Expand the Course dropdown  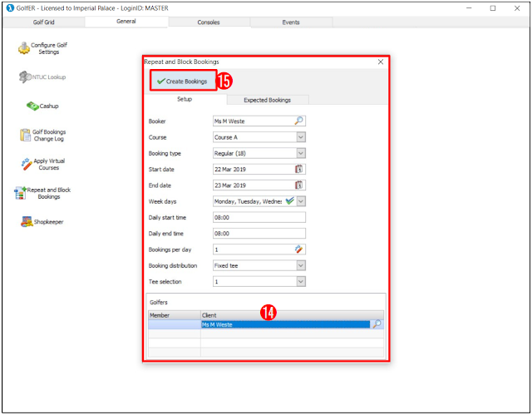301,137
